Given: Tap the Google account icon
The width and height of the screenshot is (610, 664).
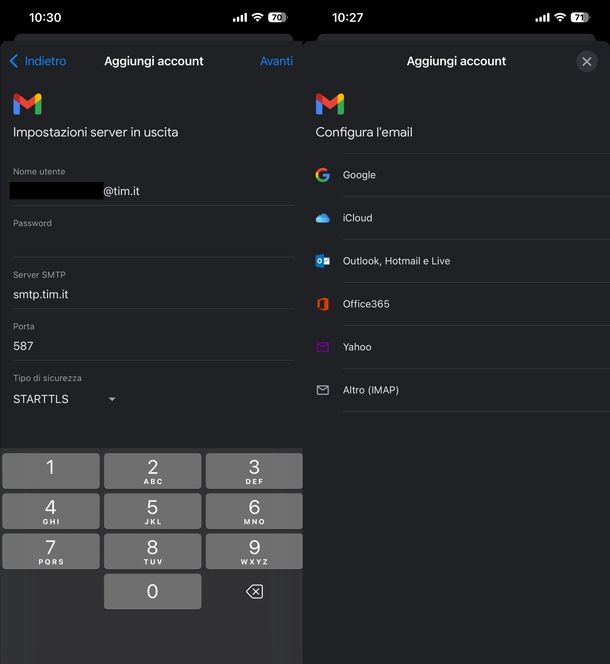Looking at the screenshot, I should coord(322,175).
